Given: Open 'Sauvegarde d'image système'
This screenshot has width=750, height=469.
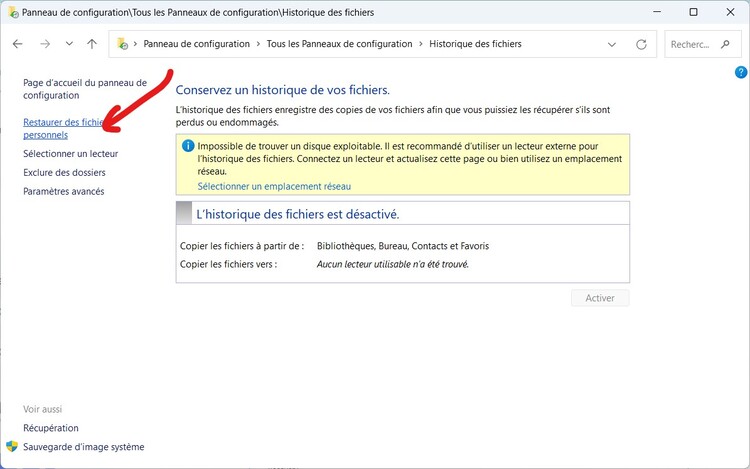Looking at the screenshot, I should tap(84, 447).
